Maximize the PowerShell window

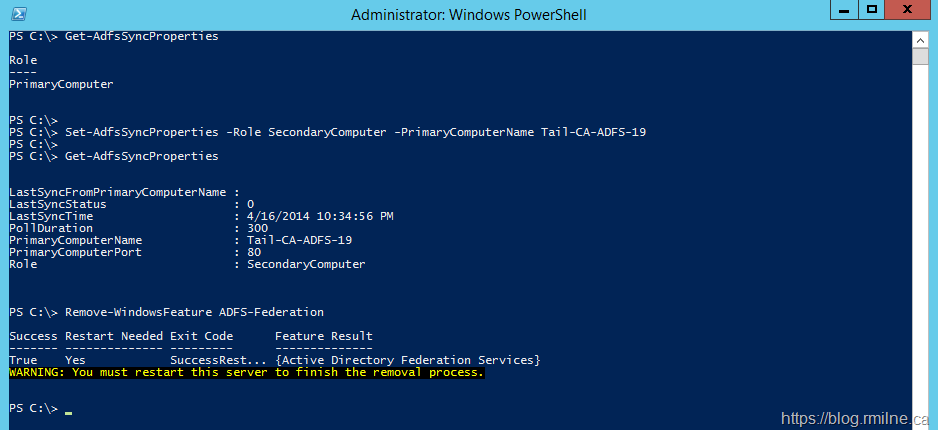pos(871,12)
